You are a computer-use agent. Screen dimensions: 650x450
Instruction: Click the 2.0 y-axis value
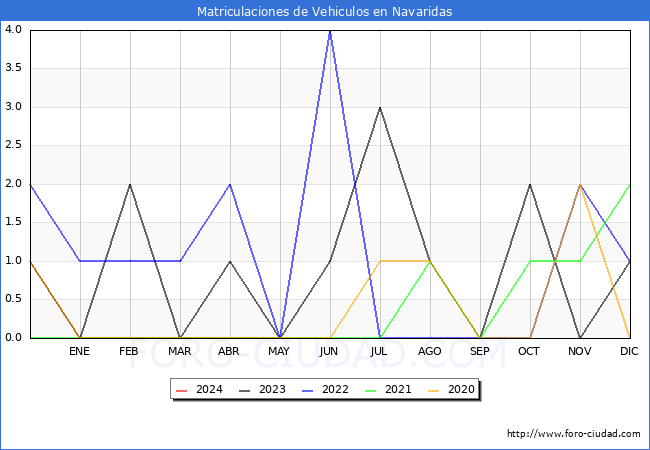[13, 184]
